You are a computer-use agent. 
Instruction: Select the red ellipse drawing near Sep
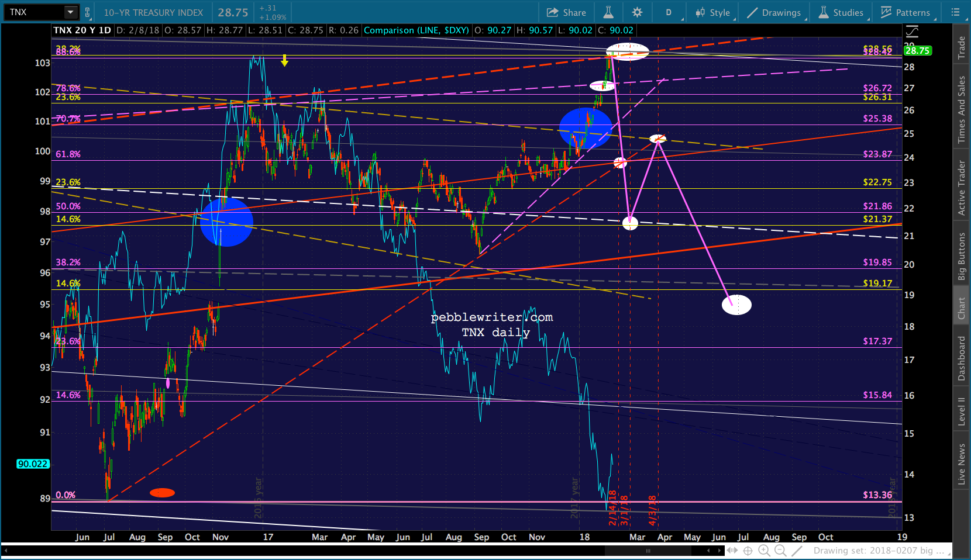coord(162,493)
